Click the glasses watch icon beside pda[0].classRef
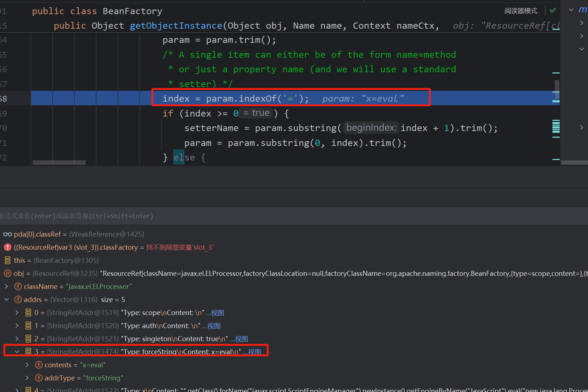588x392 pixels. pos(8,234)
